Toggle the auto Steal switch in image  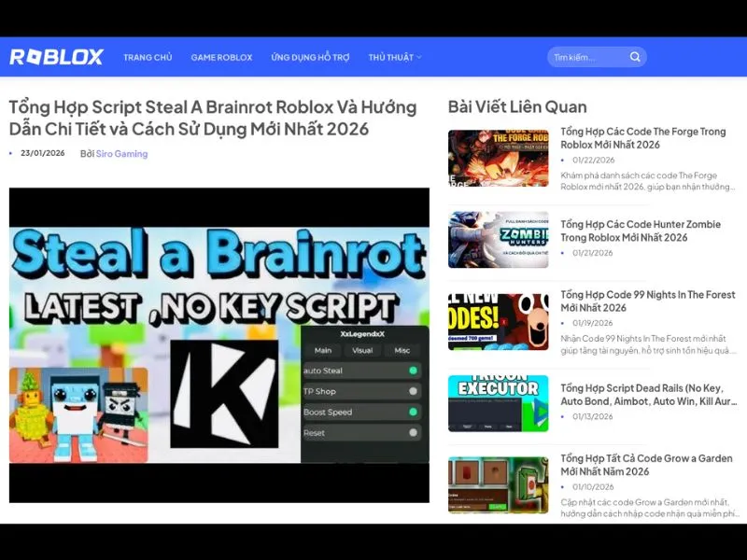coord(413,371)
